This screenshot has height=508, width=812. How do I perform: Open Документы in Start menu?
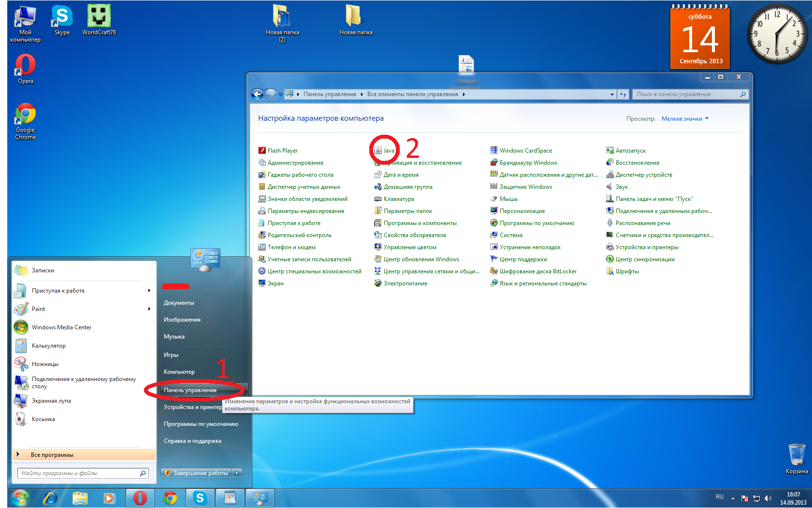(179, 303)
